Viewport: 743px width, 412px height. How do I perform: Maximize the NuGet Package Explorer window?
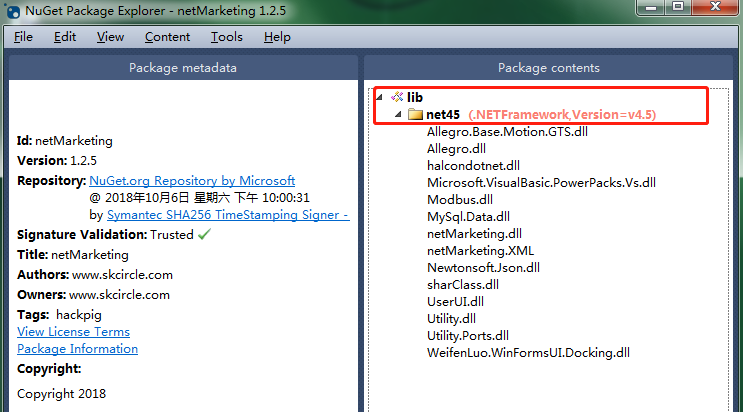pyautogui.click(x=678, y=8)
